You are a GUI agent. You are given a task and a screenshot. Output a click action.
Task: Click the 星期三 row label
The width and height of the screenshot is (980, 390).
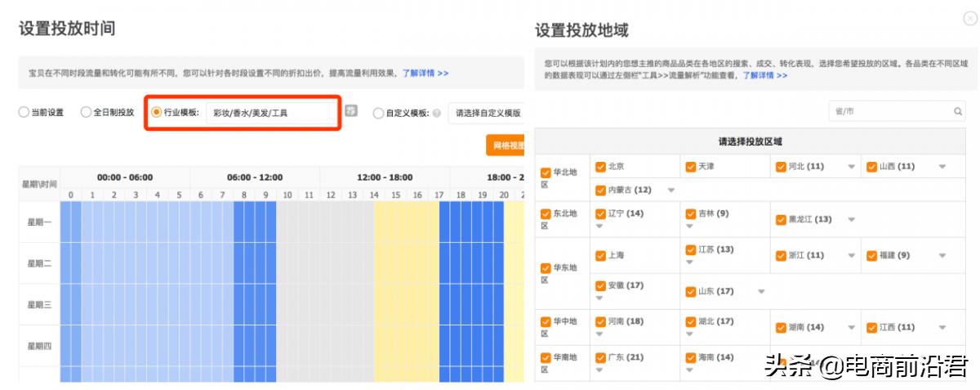click(39, 304)
